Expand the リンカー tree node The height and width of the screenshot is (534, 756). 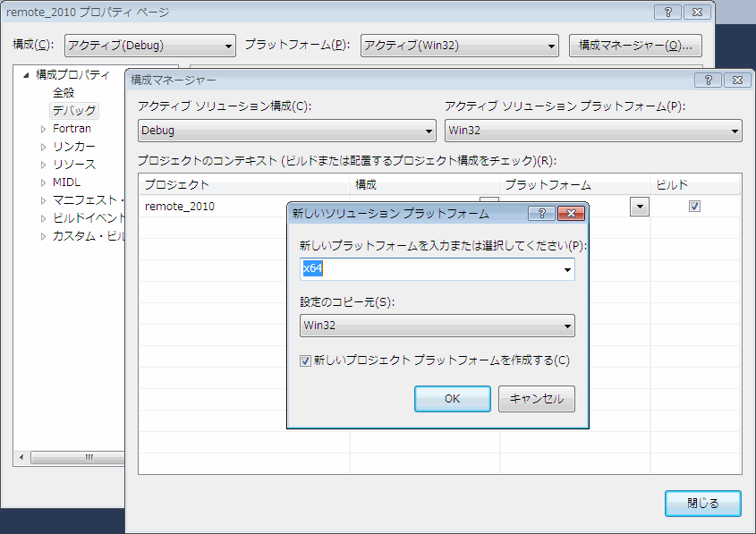click(43, 147)
